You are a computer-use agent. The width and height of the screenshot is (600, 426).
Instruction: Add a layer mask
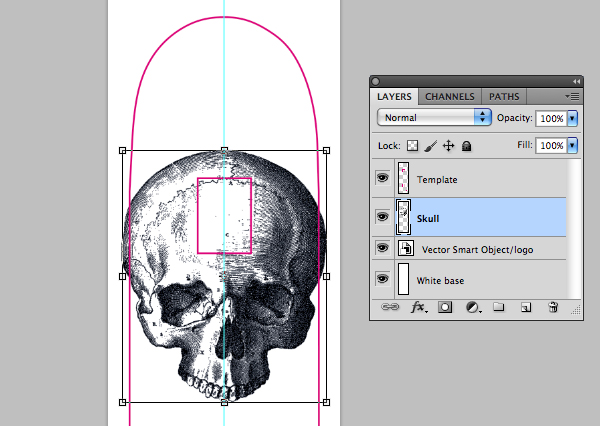click(x=445, y=307)
